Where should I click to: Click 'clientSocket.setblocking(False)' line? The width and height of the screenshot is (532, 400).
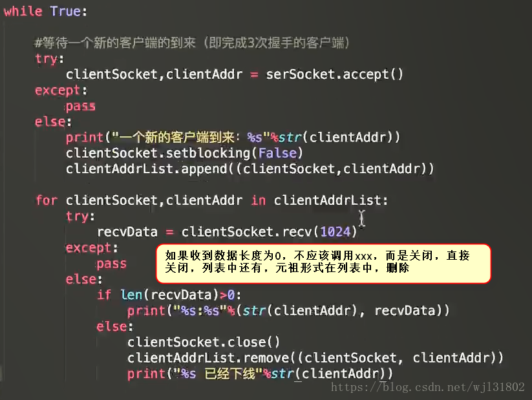point(184,153)
